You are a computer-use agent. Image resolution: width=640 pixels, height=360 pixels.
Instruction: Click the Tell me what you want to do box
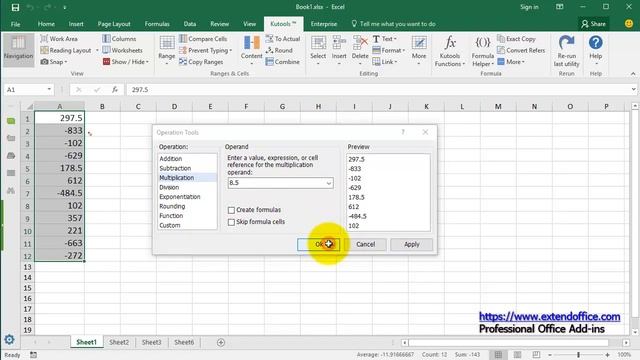pos(394,24)
